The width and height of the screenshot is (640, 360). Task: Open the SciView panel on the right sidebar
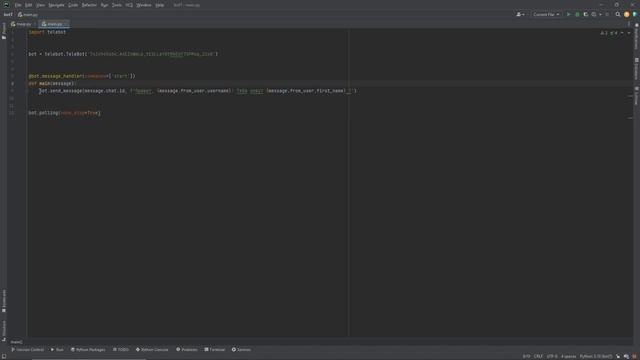(x=636, y=96)
